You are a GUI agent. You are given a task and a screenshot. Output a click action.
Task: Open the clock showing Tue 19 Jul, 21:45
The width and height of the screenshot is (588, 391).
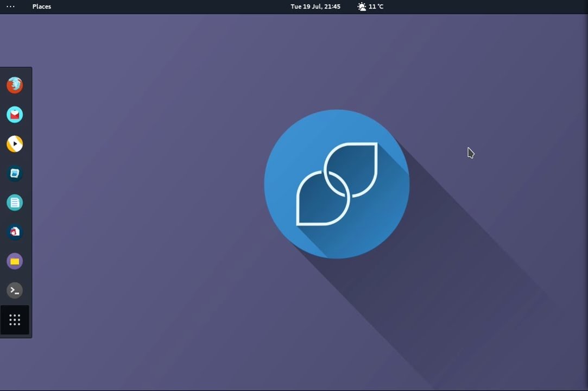(315, 7)
